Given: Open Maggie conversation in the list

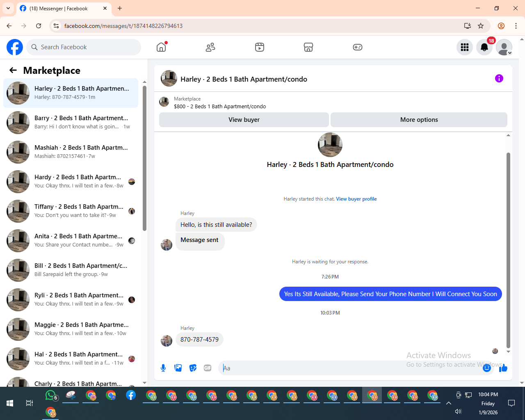Looking at the screenshot, I should pyautogui.click(x=71, y=329).
